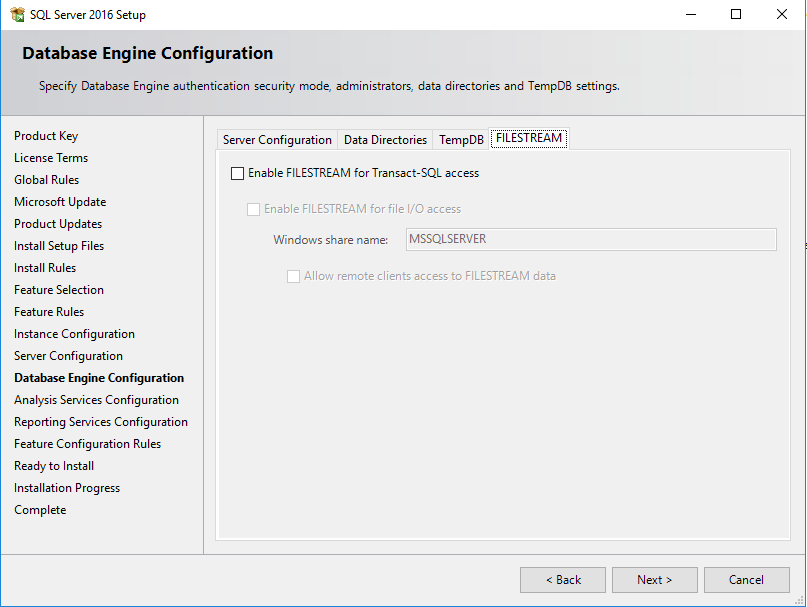
Task: Click the Windows share name input field
Action: 591,239
